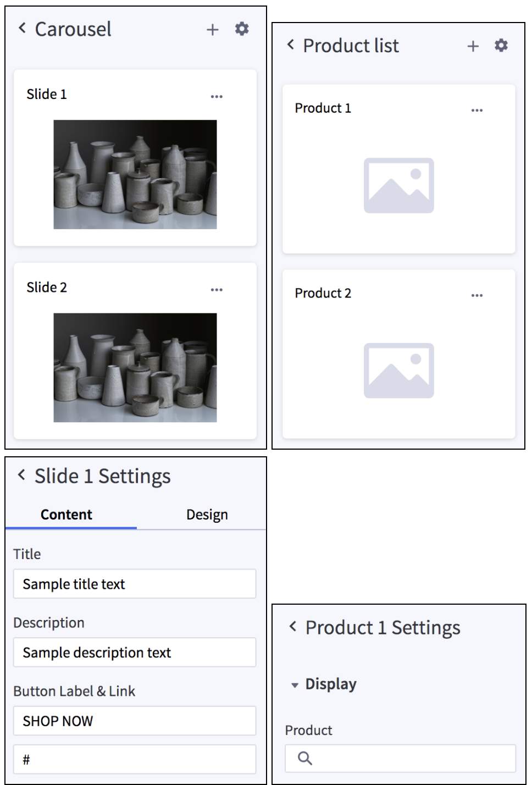Open Product 1 more options menu
This screenshot has width=532, height=785.
(476, 110)
